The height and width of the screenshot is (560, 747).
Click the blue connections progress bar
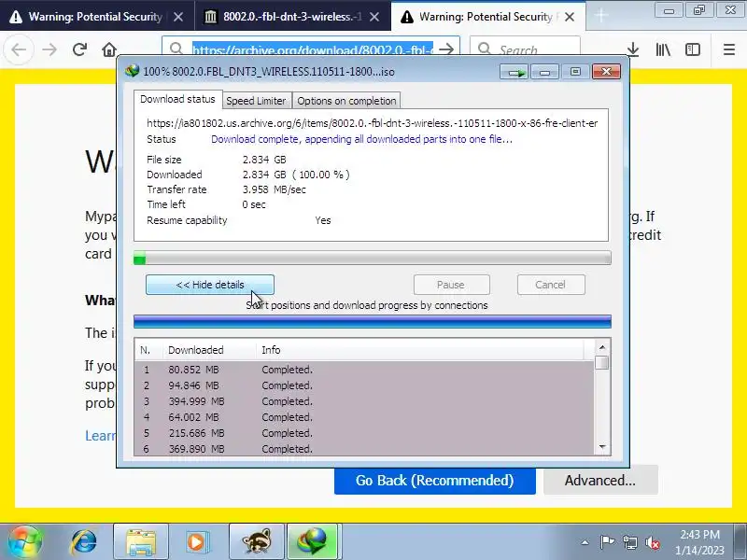pos(372,322)
